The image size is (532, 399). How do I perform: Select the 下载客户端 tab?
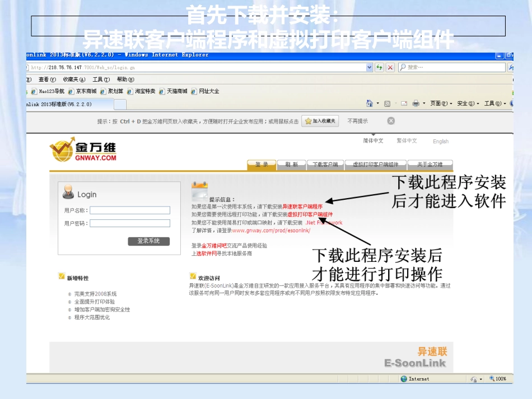pos(325,165)
